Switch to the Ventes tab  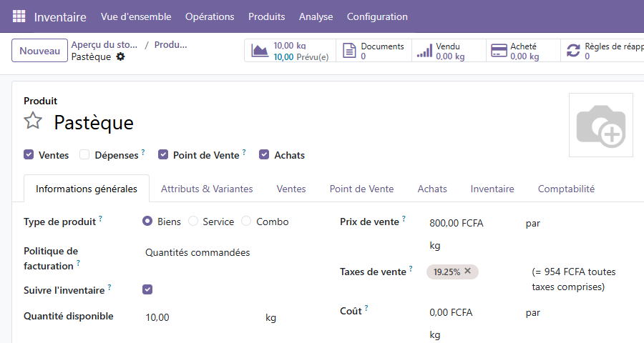click(291, 189)
